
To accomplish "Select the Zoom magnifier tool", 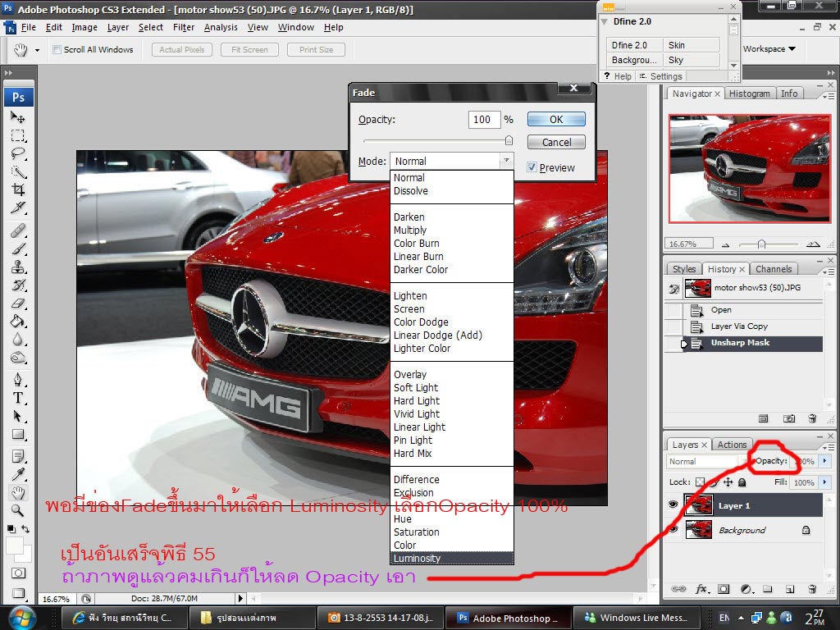I will pyautogui.click(x=18, y=510).
